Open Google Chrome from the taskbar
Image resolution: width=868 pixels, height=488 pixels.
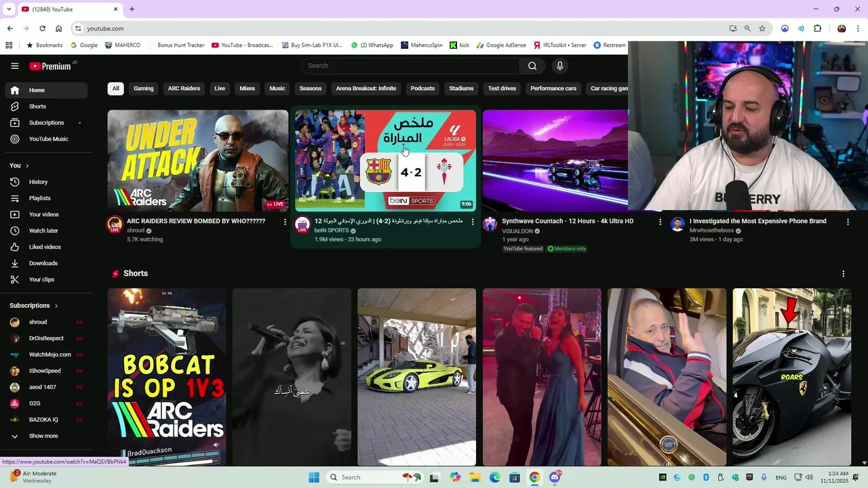(x=534, y=477)
